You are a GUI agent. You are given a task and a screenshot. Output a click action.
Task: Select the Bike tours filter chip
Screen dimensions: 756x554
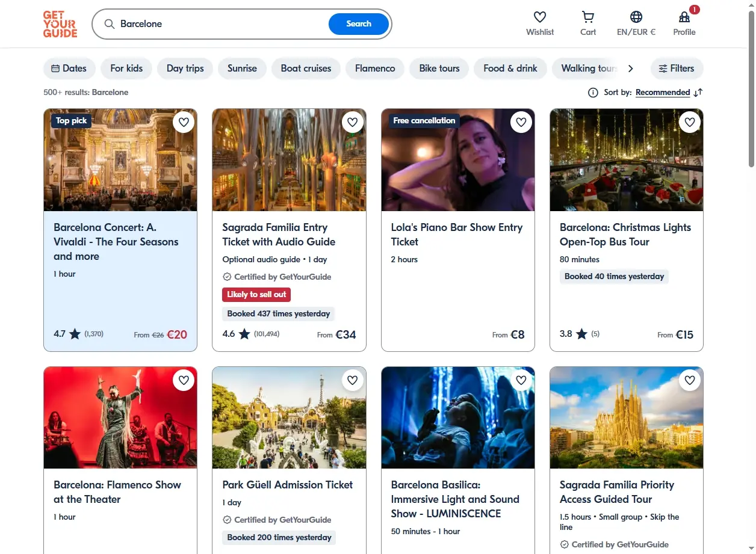coord(439,69)
